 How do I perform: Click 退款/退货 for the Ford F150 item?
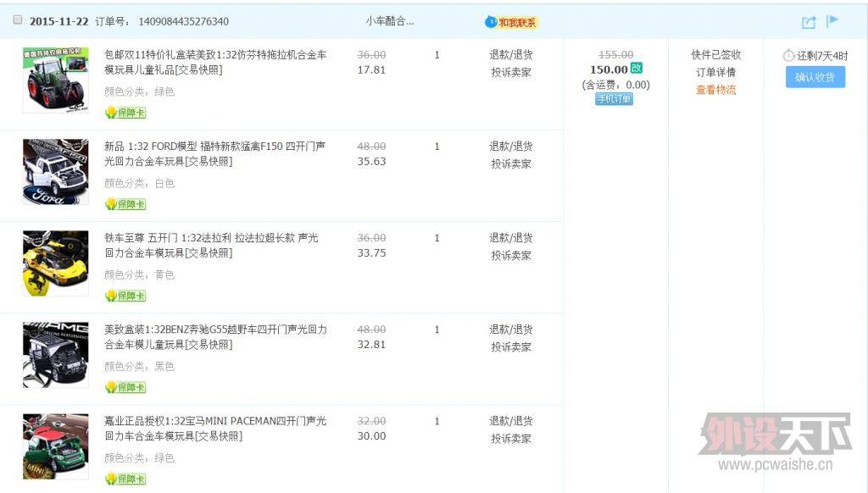tap(511, 147)
